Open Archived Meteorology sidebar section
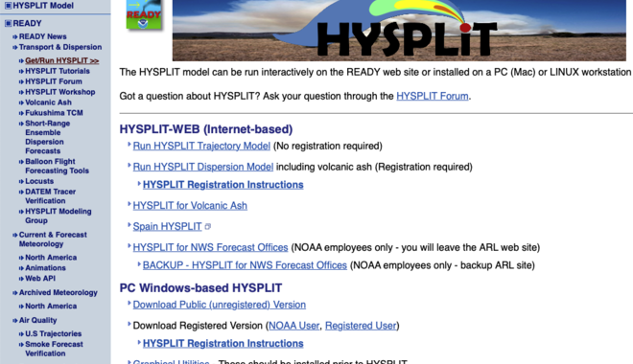The width and height of the screenshot is (633, 364). tap(59, 293)
